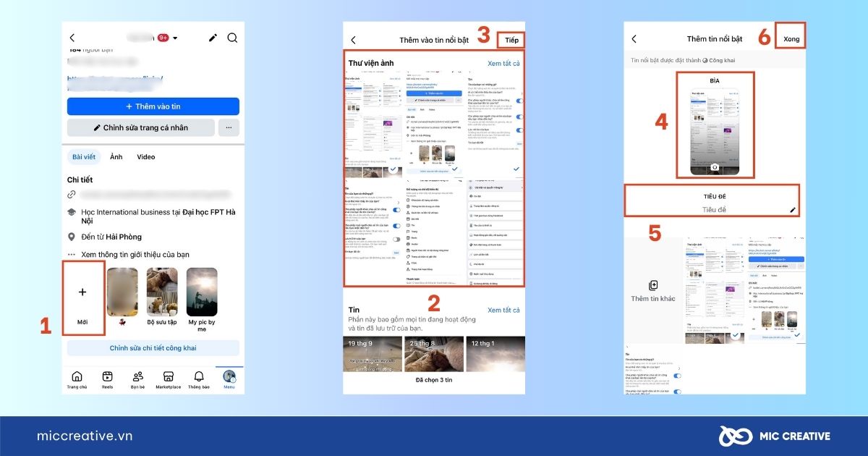868x456 pixels.
Task: Switch to the Video tab
Action: [146, 157]
